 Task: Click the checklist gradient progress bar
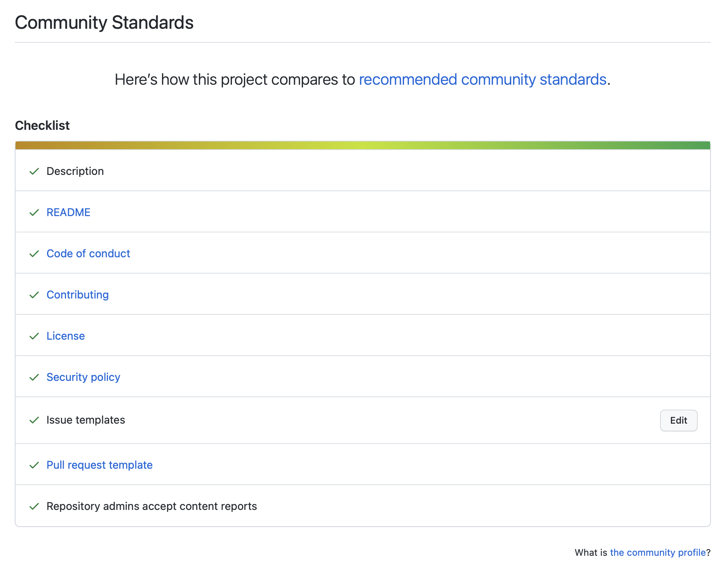(363, 145)
